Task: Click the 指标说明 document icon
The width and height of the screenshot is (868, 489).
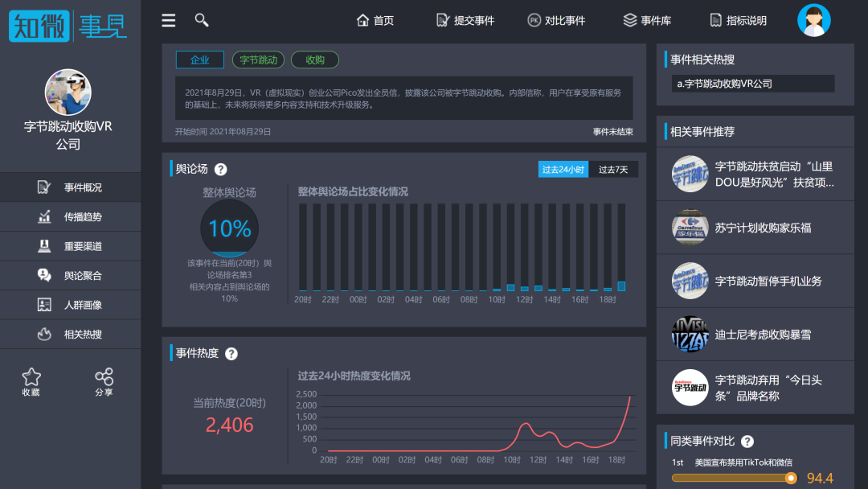Action: point(716,20)
